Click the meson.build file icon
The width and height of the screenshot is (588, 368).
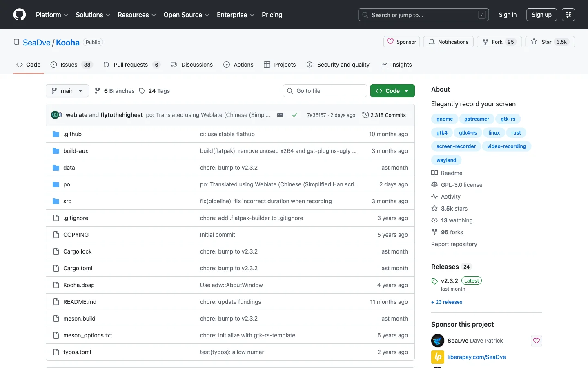pyautogui.click(x=56, y=319)
